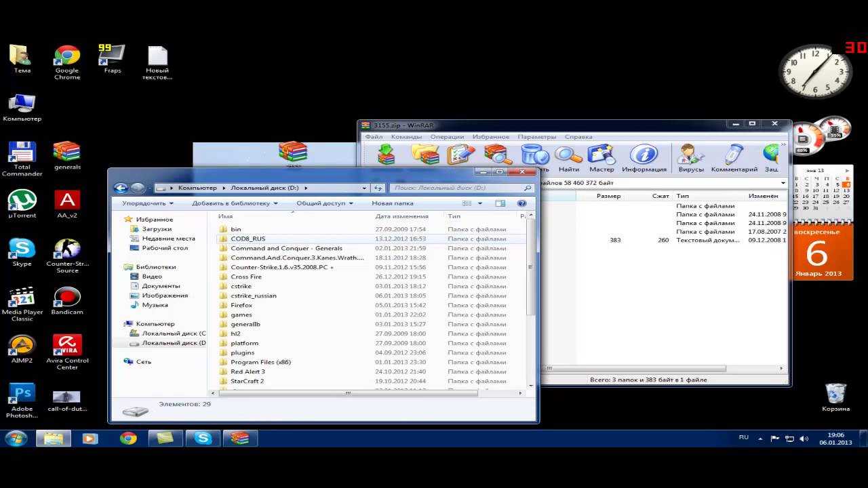Open the Операции menu in WinRAR
868x488 pixels.
447,137
